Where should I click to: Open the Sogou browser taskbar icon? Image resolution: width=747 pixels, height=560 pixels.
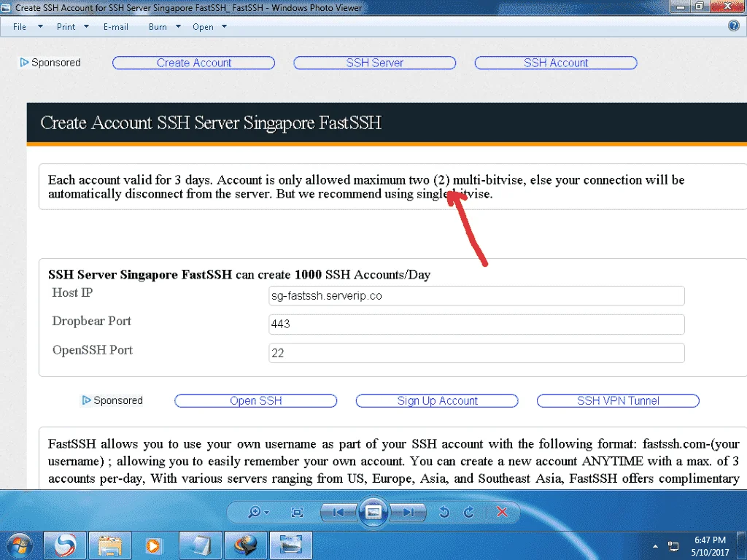[65, 545]
